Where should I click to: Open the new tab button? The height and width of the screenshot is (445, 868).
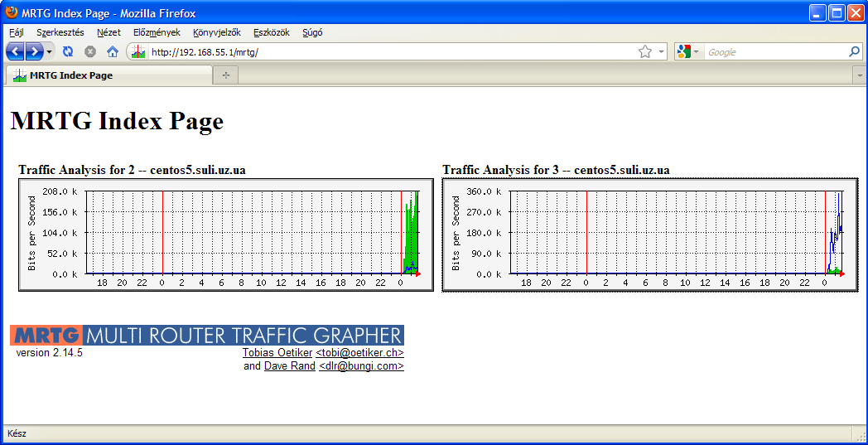[x=224, y=75]
